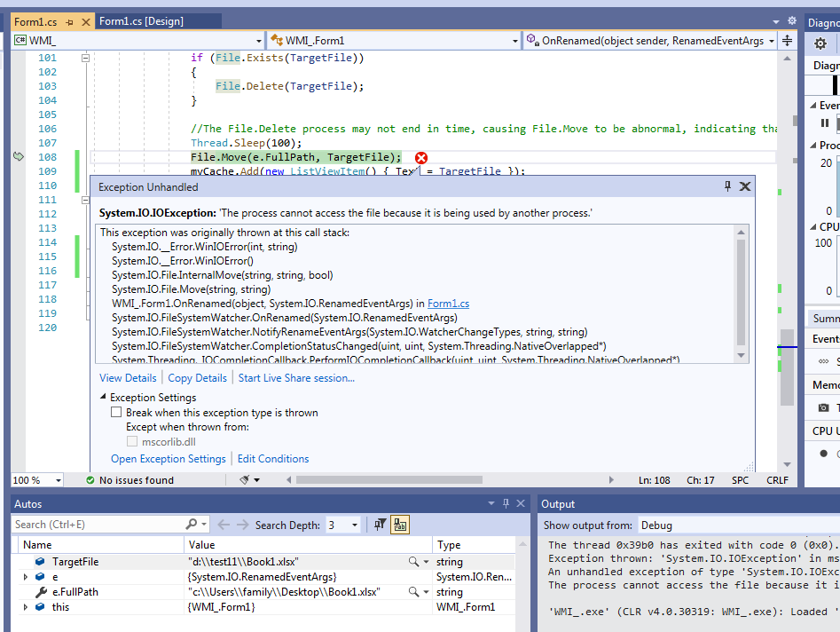The height and width of the screenshot is (632, 840).
Task: Open the OnRenamed member dropdown
Action: click(772, 41)
